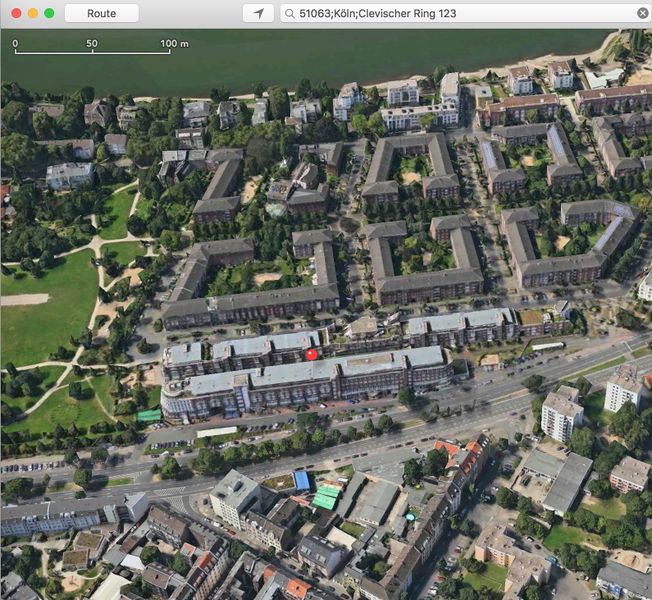Click the Route button
This screenshot has width=652, height=600.
(101, 13)
